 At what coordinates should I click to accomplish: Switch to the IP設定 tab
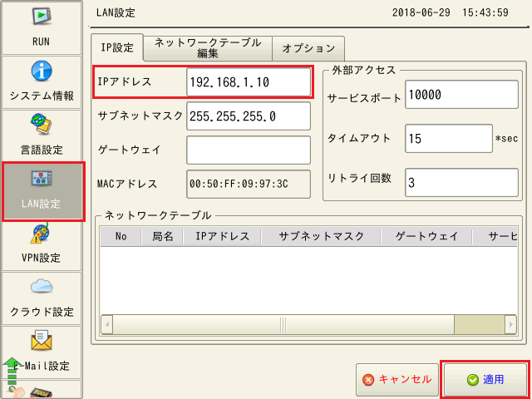click(117, 48)
